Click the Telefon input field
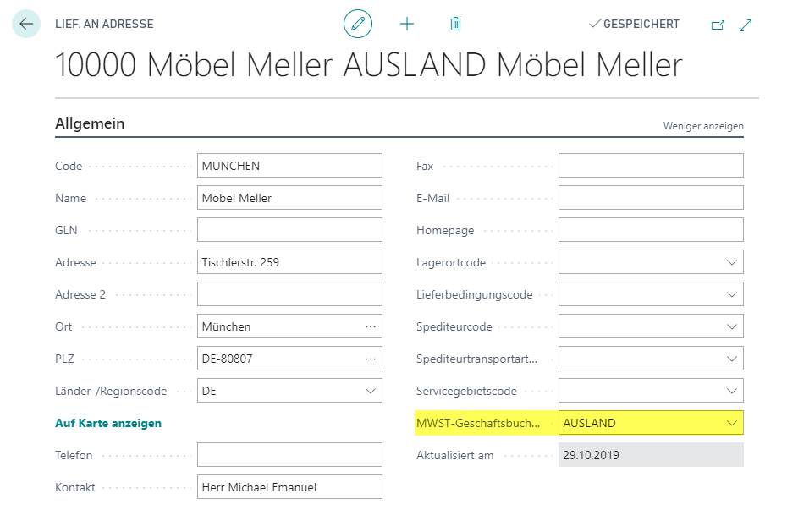This screenshot has width=787, height=532. click(289, 455)
